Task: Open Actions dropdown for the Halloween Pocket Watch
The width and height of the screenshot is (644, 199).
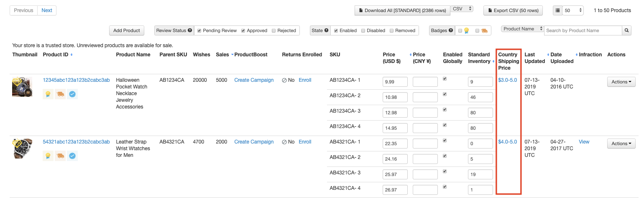Action: pyautogui.click(x=621, y=82)
